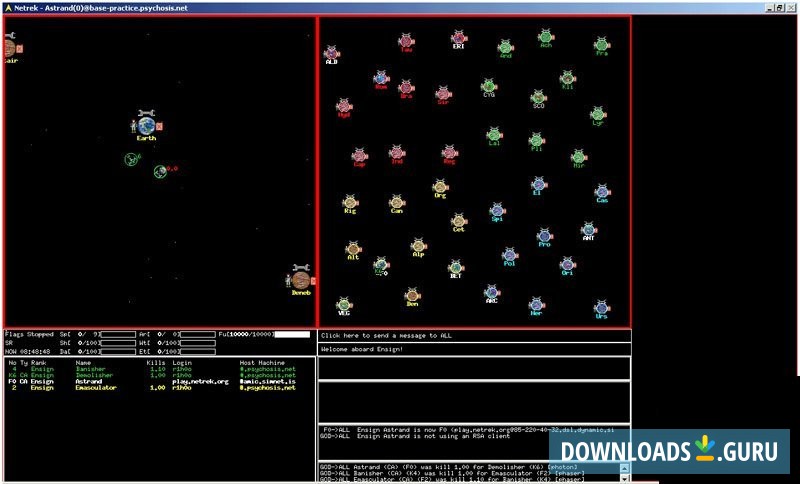
Task: Click the ERI planet on the galactic map
Action: 459,37
